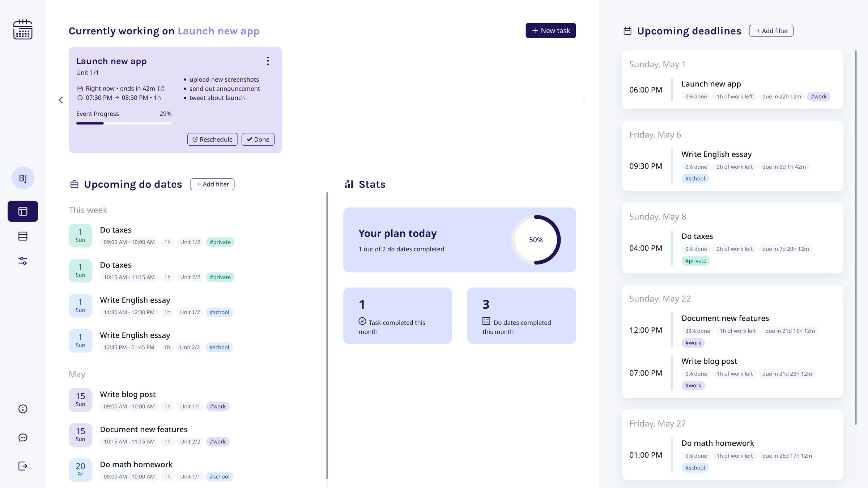Image resolution: width=868 pixels, height=488 pixels.
Task: Open the app's calendar logo at top left
Action: click(23, 30)
